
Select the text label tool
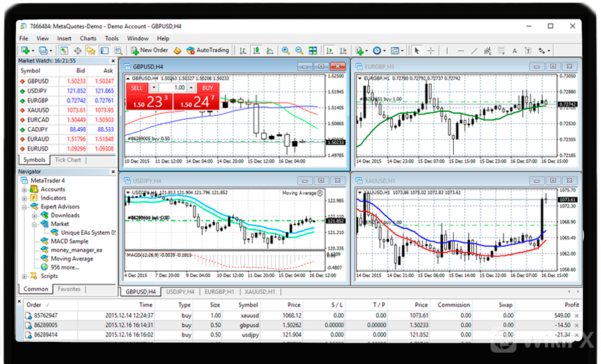point(514,50)
